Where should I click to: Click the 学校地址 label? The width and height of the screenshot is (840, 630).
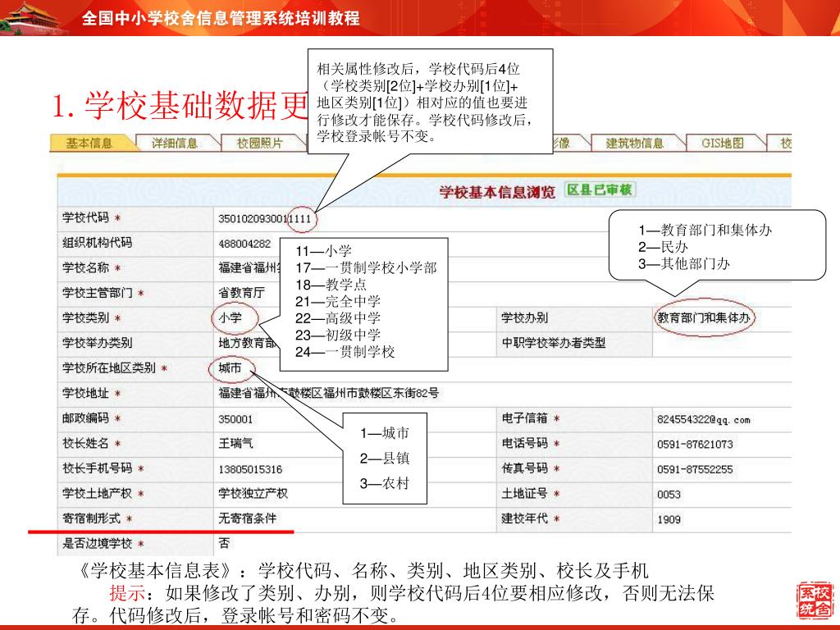click(x=85, y=393)
